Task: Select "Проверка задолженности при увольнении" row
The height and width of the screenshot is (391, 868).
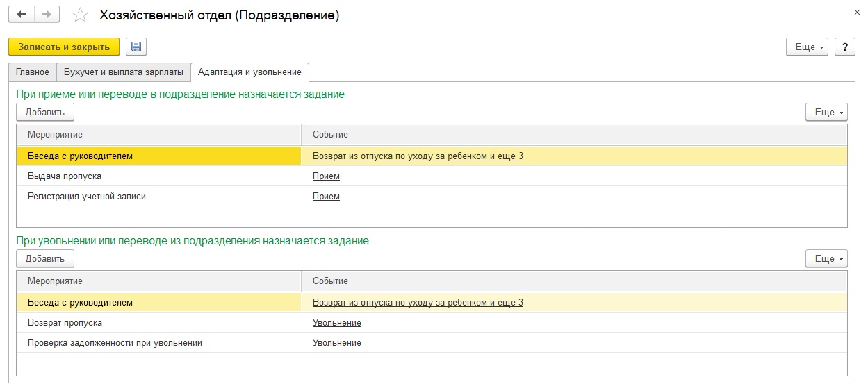Action: tap(115, 343)
